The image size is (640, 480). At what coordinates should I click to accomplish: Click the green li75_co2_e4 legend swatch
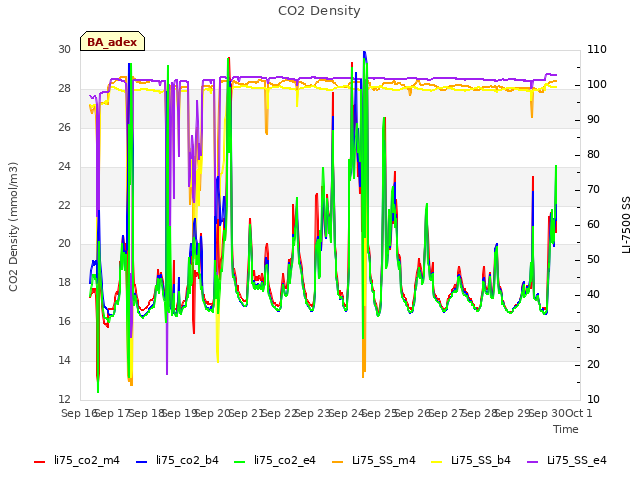[x=240, y=462]
